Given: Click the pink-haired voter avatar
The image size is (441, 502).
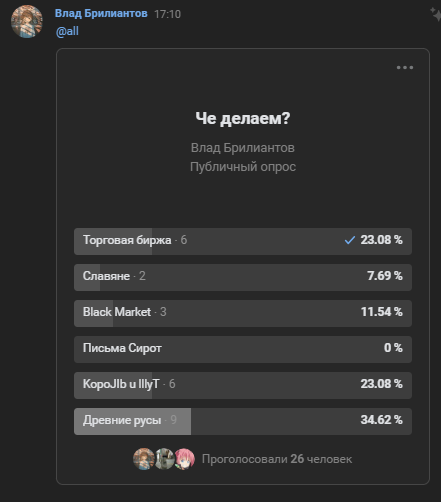Looking at the screenshot, I should pyautogui.click(x=184, y=459).
